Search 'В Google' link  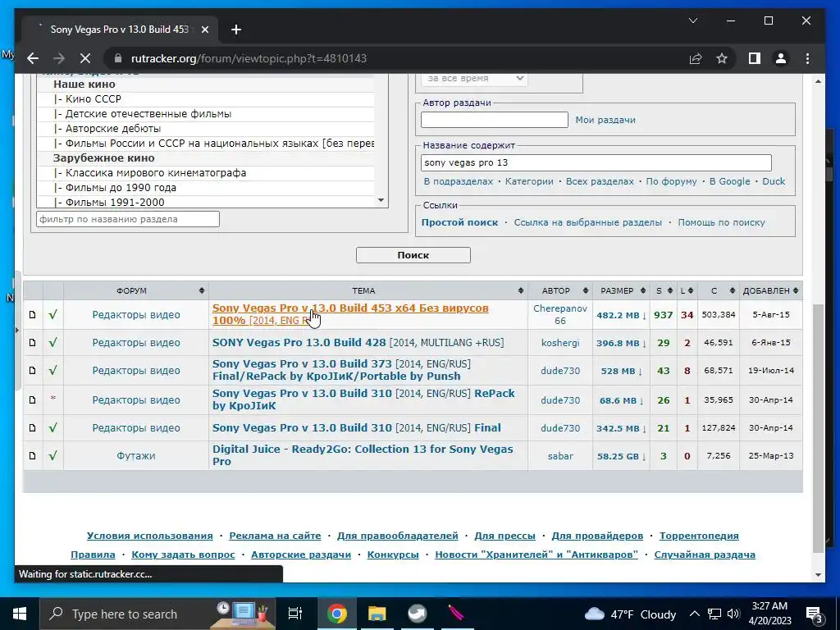(729, 181)
